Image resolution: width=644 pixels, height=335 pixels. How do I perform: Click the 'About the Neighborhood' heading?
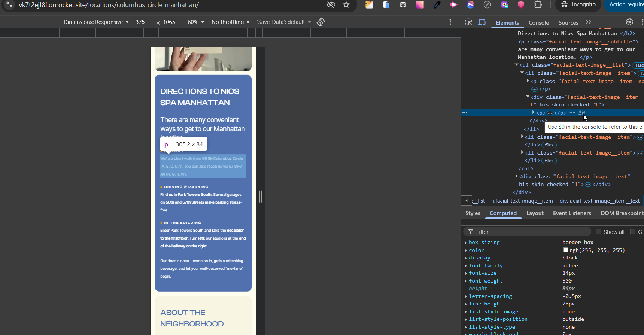(192, 318)
